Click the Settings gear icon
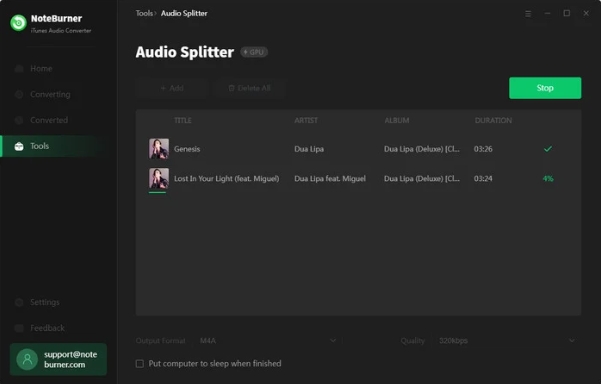Screen dimensions: 601x384 click(x=19, y=302)
